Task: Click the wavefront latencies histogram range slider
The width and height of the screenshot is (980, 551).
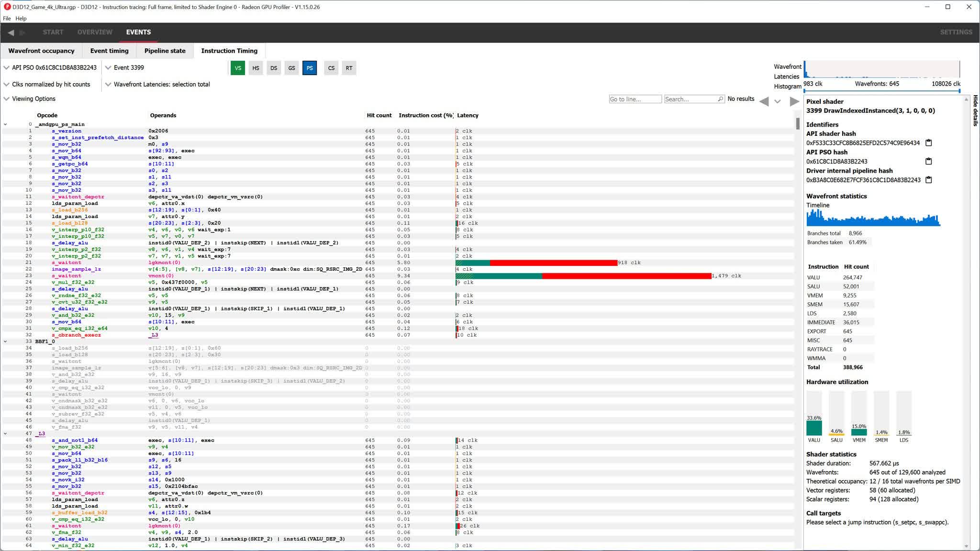Action: point(881,90)
